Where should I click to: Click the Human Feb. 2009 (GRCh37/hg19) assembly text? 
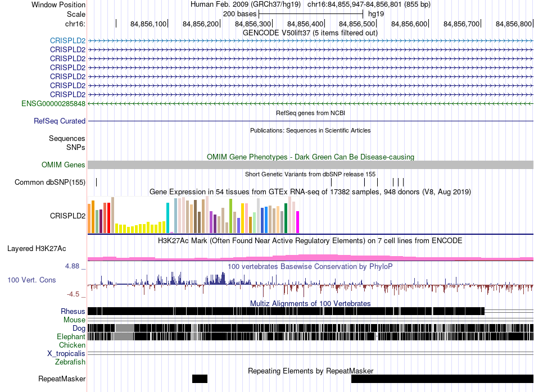click(x=245, y=4)
